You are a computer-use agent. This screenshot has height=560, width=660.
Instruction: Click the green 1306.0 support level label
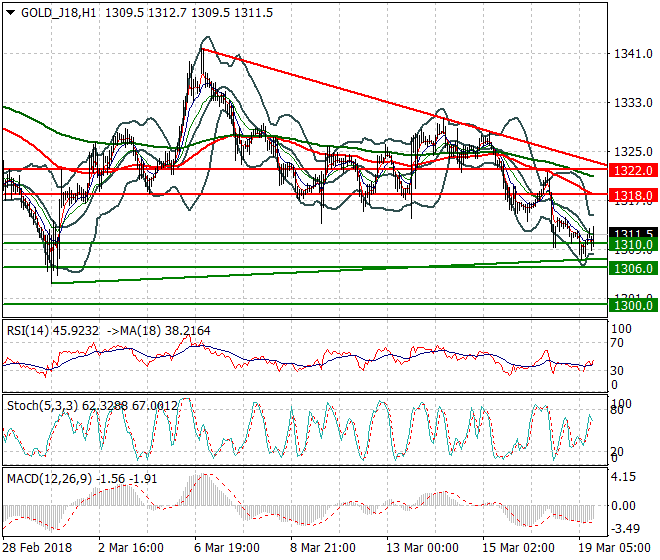633,268
